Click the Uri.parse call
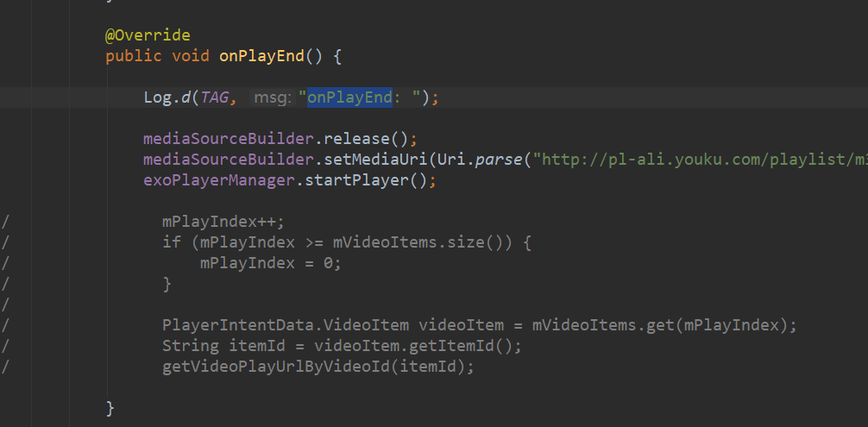This screenshot has width=868, height=427. tap(480, 160)
